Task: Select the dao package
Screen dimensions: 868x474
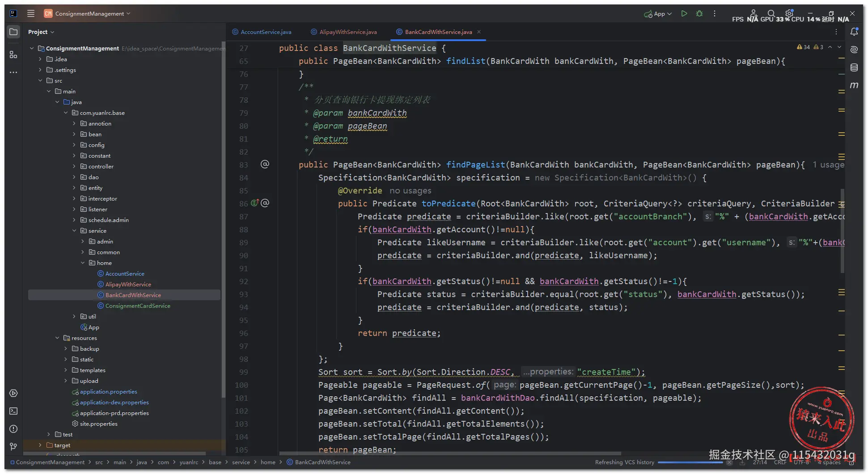Action: pyautogui.click(x=93, y=177)
